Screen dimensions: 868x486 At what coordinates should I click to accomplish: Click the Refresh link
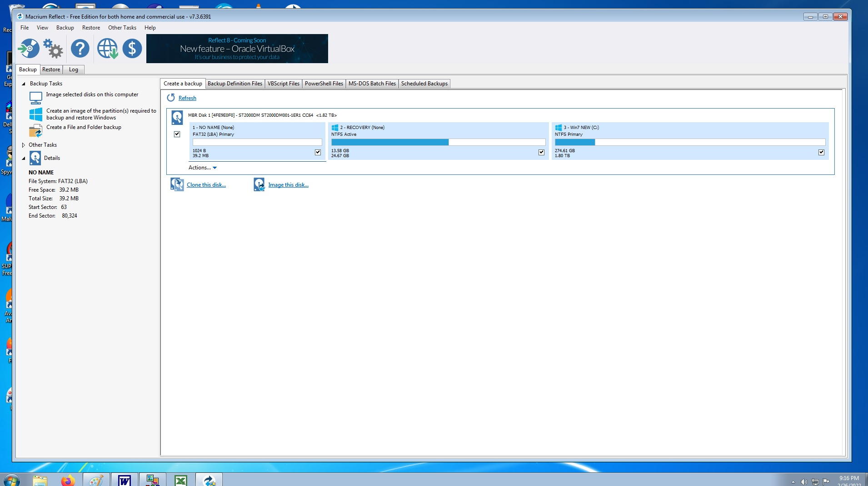187,98
